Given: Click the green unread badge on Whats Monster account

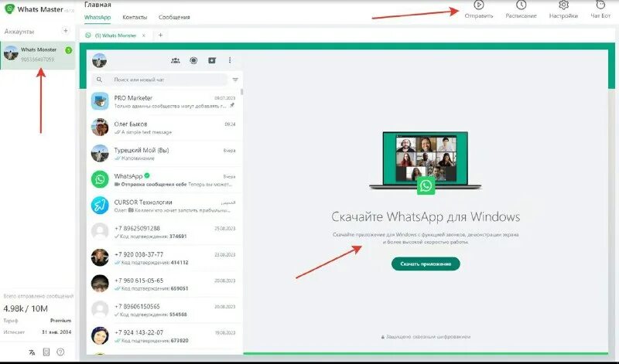Looking at the screenshot, I should (69, 50).
